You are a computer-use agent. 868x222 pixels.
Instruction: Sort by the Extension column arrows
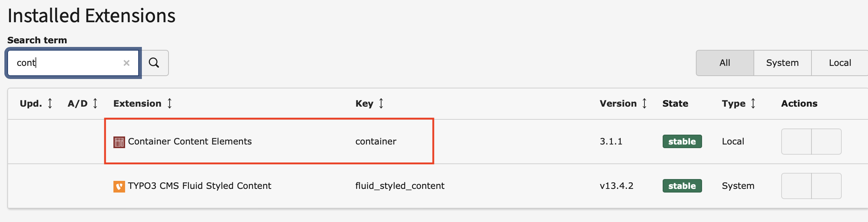[170, 103]
